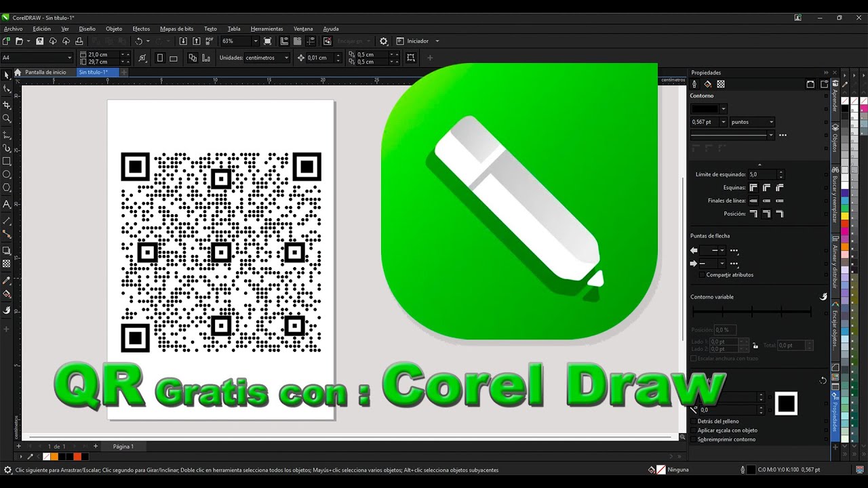Select the Artistic Media tool
Screen dimensions: 868x488
(7, 148)
